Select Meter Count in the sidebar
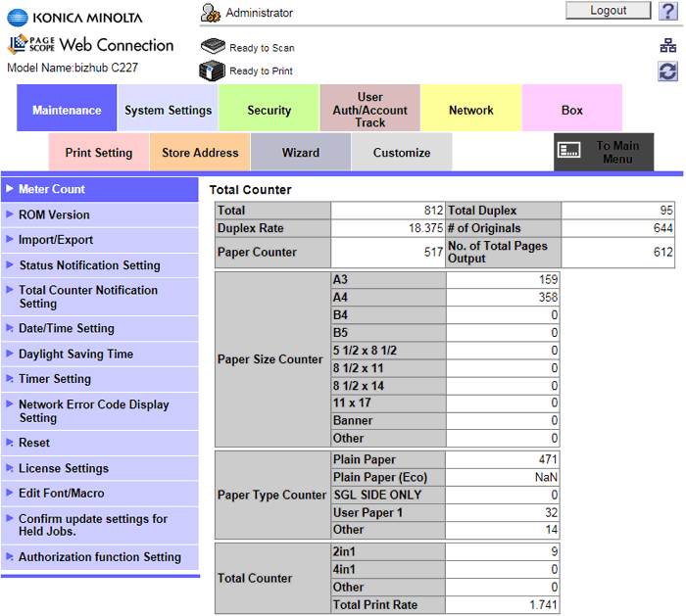The height and width of the screenshot is (616, 686). coord(100,189)
